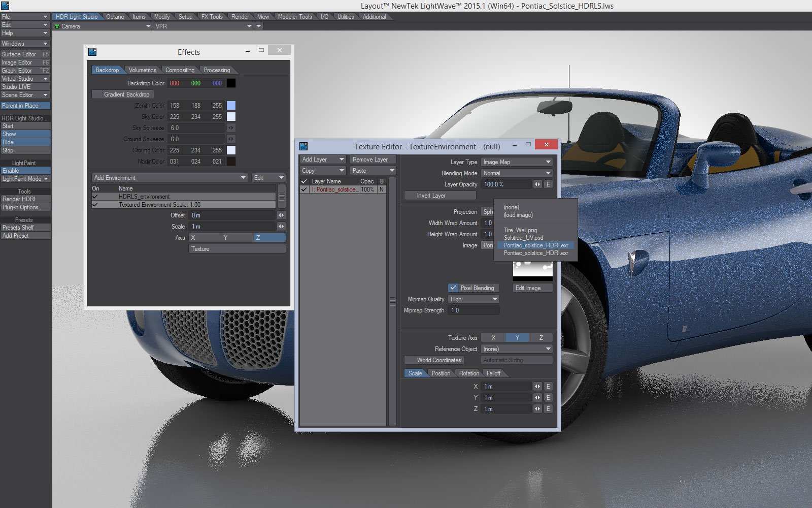Toggle HDRLS_environment plugin on checkmark
812x508 pixels.
coord(95,197)
